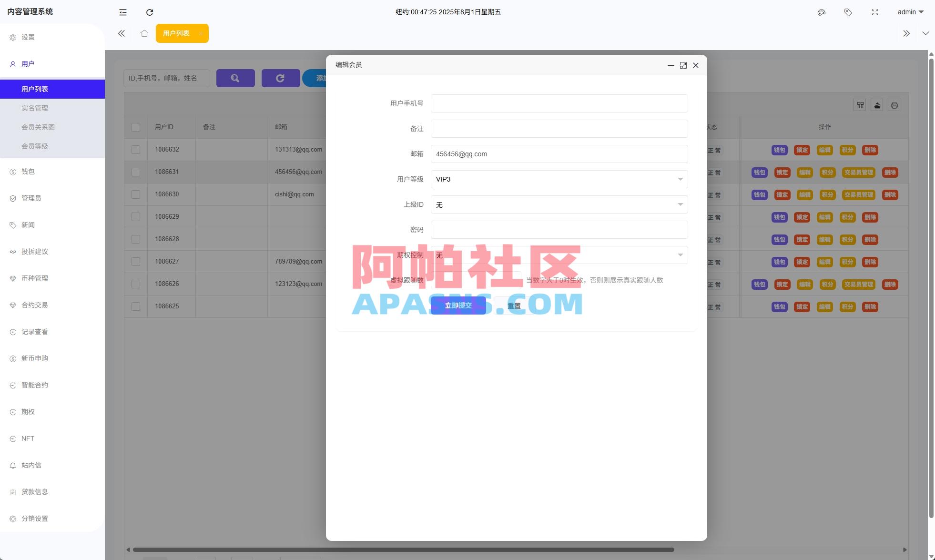Expand the 钱包 sidebar menu
935x560 pixels.
coord(52,172)
